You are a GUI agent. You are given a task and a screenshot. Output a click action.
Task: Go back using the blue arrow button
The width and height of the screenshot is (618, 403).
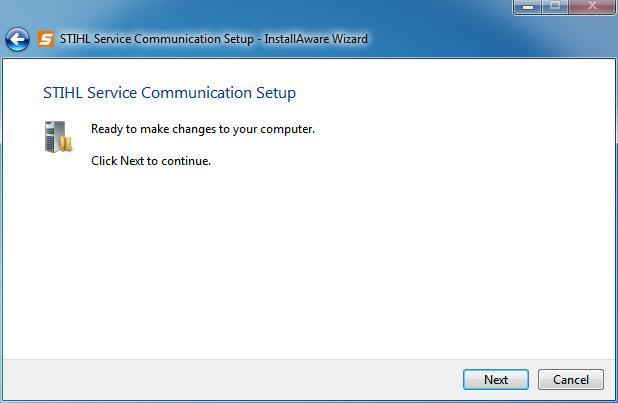point(17,39)
